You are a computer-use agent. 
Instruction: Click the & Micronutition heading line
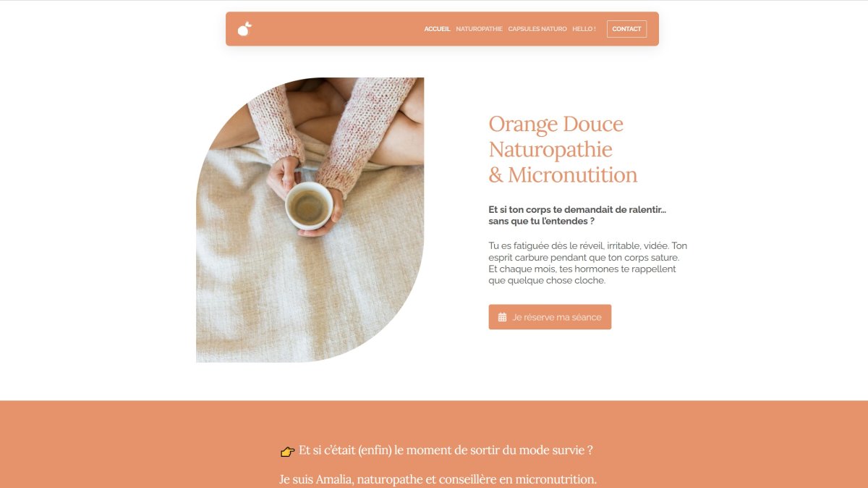(x=563, y=175)
